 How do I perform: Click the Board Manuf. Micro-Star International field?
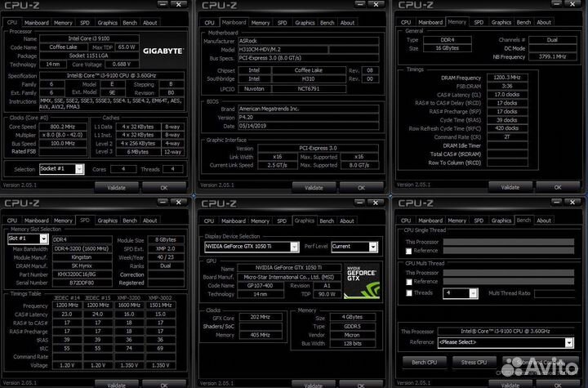[289, 277]
